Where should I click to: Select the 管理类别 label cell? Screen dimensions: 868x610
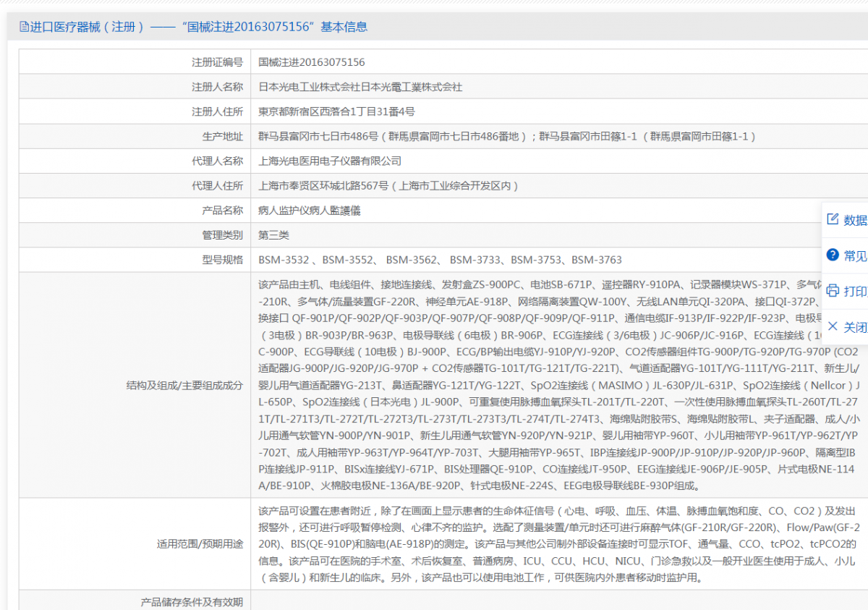tap(135, 234)
